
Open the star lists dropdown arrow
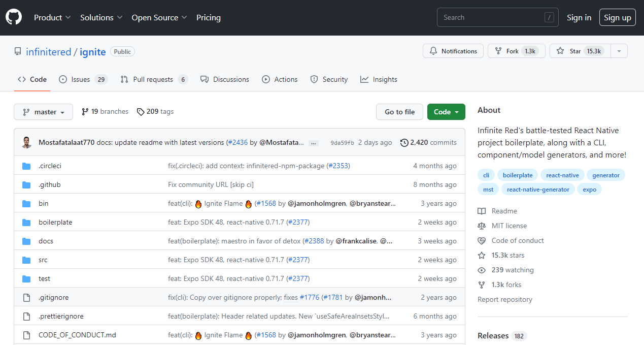coord(619,51)
